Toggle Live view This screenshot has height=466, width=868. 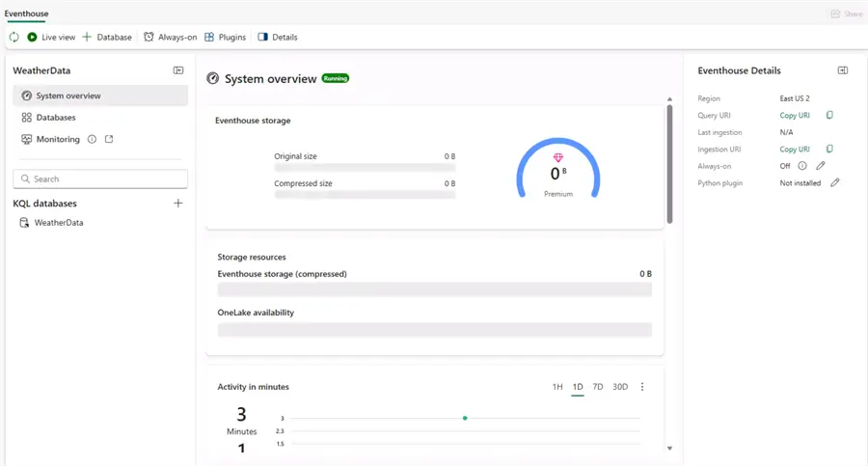(51, 37)
